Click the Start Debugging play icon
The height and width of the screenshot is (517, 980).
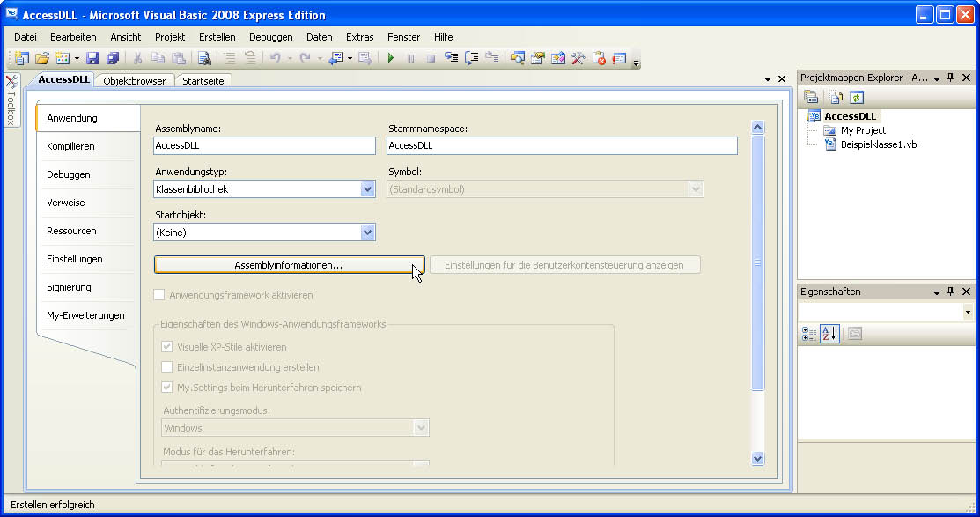(390, 59)
